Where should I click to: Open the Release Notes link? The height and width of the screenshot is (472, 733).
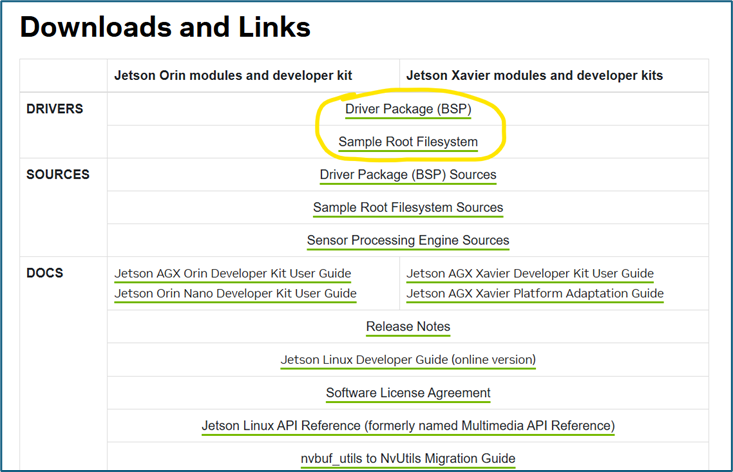408,326
